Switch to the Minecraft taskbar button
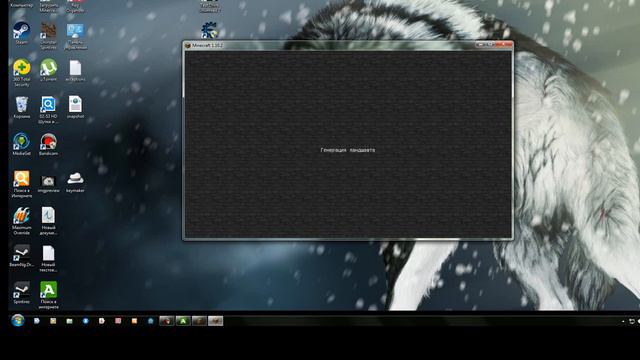The height and width of the screenshot is (360, 640). (x=216, y=321)
